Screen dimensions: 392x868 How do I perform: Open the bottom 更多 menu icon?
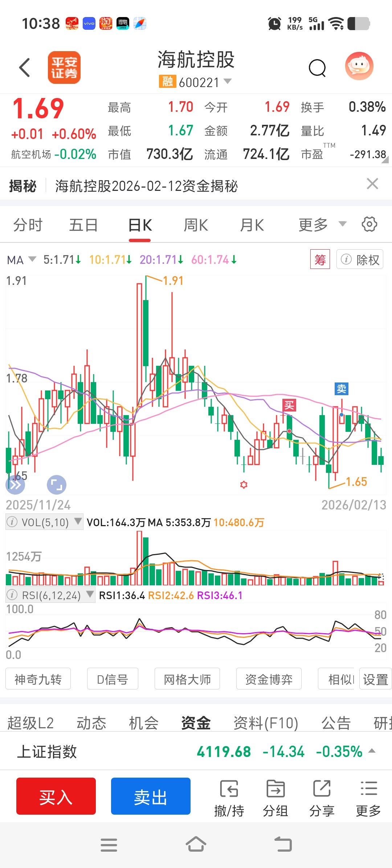pos(368,798)
